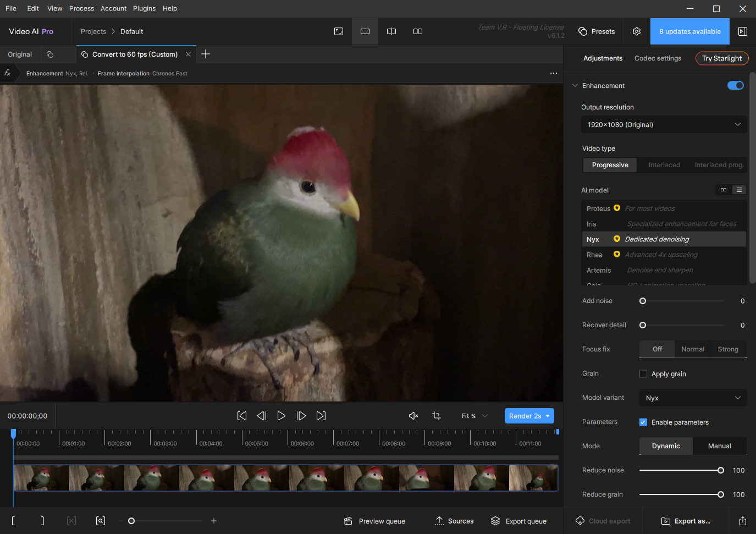Viewport: 756px width, 534px height.
Task: Click the 8 updates available button
Action: click(689, 31)
